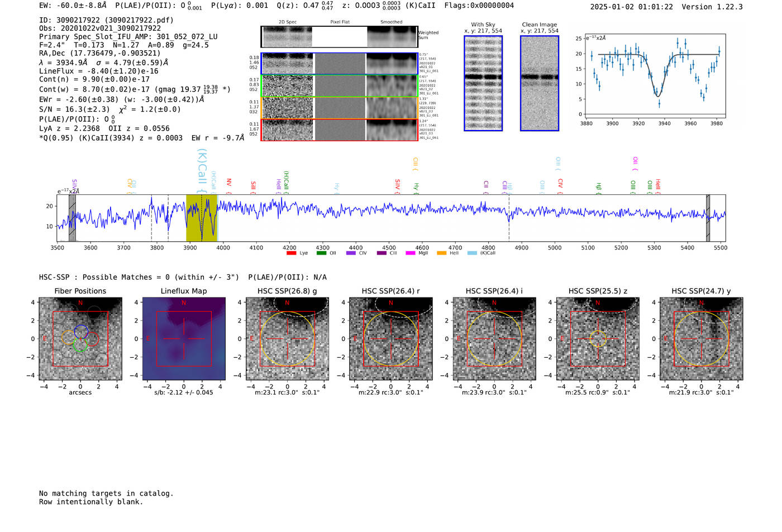This screenshot has width=782, height=532.
Task: Click the CIII dark purple legend swatch
Action: [x=382, y=253]
